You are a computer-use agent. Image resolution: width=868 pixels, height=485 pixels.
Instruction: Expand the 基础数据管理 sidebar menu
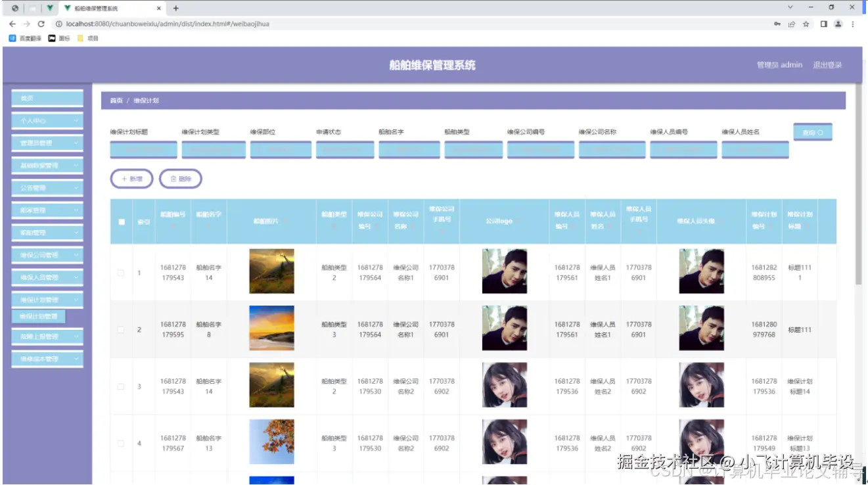[x=47, y=165]
